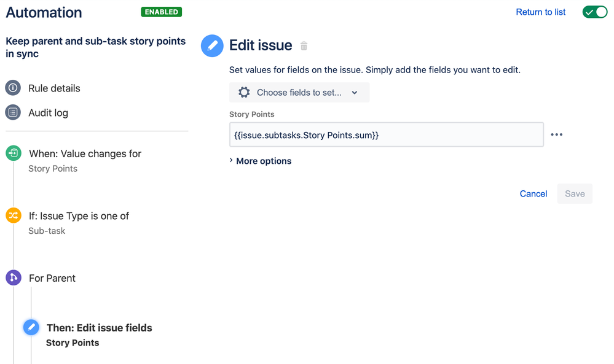Click the trash icon beside Edit issue
Screen dimensions: 614x364
(x=304, y=46)
